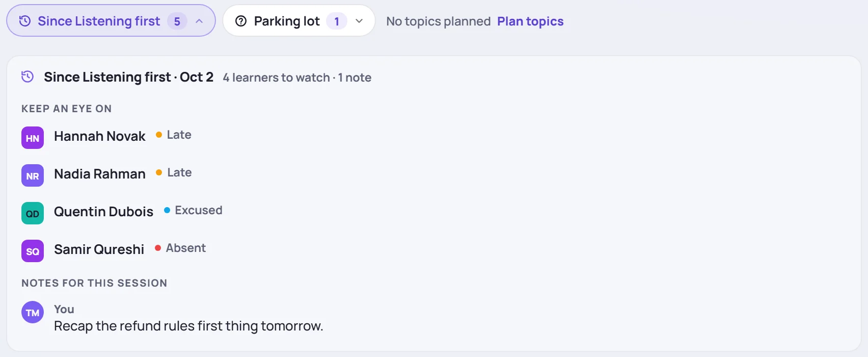The image size is (868, 357).
Task: Click the history clock icon in the Since Listening first pill
Action: point(25,21)
